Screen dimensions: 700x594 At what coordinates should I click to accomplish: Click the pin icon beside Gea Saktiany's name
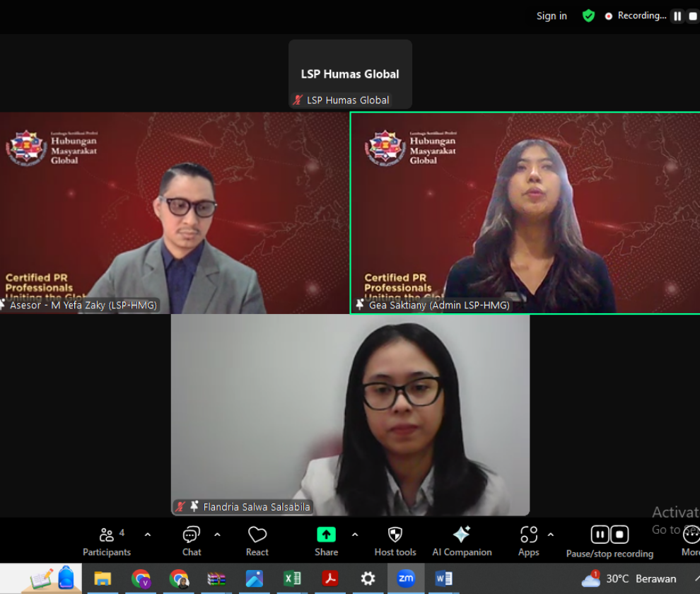click(360, 305)
